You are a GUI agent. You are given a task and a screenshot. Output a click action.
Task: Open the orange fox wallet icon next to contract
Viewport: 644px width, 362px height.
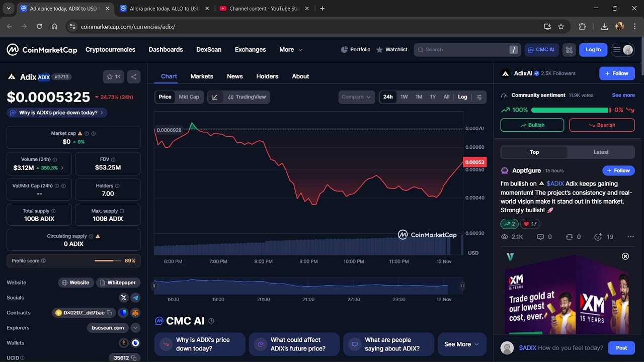pos(135,313)
